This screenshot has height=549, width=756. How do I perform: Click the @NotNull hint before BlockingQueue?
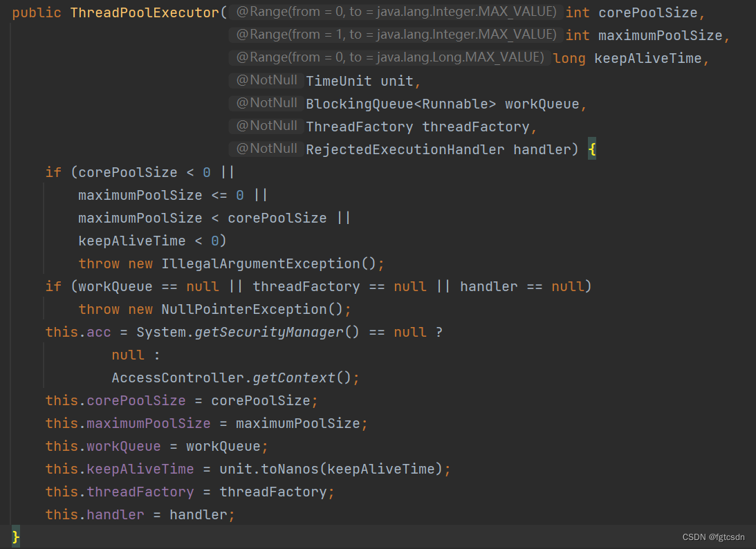point(266,103)
